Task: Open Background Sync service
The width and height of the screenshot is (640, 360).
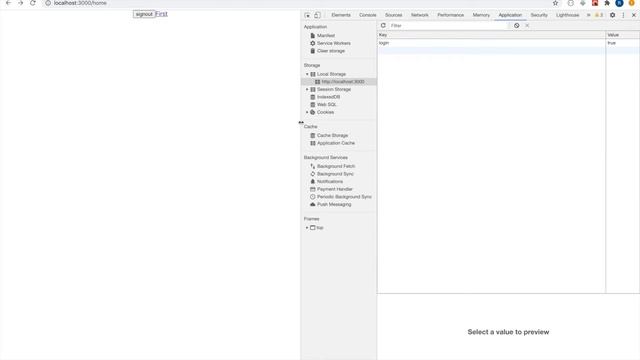Action: tap(335, 174)
